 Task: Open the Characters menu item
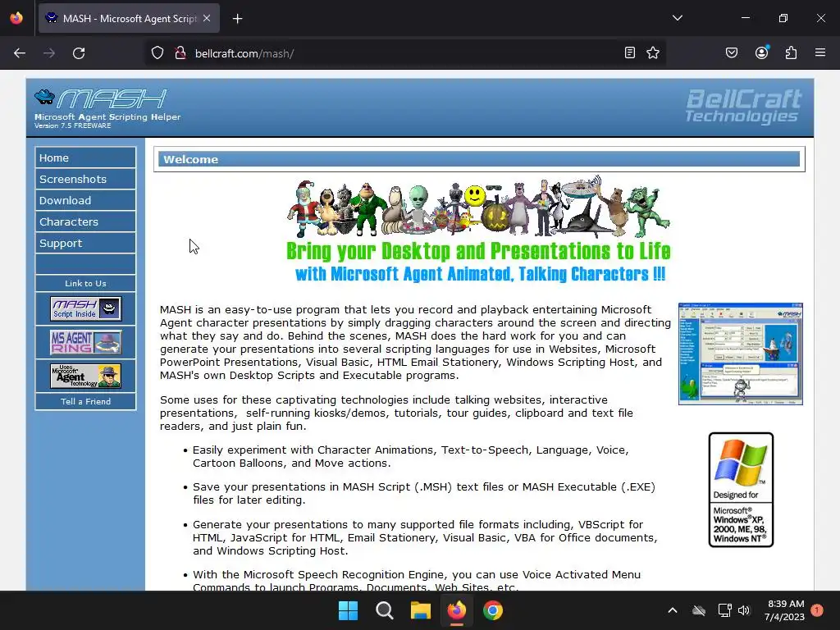(x=85, y=221)
